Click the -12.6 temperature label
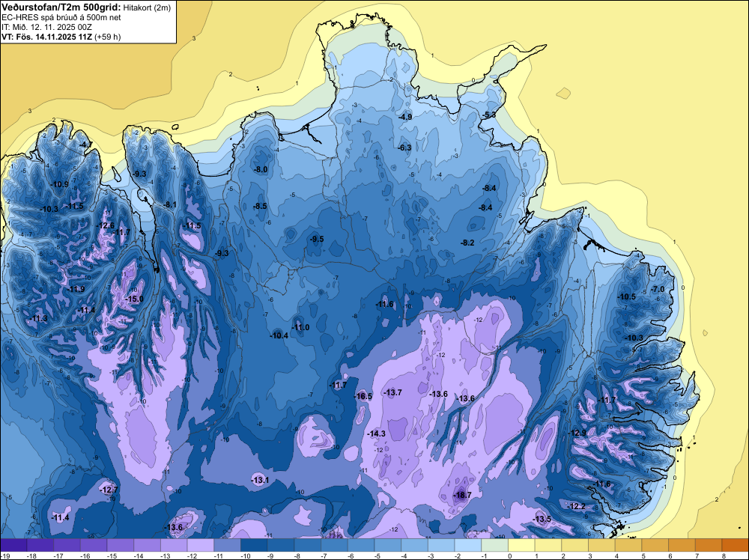The image size is (749, 560). tap(106, 225)
